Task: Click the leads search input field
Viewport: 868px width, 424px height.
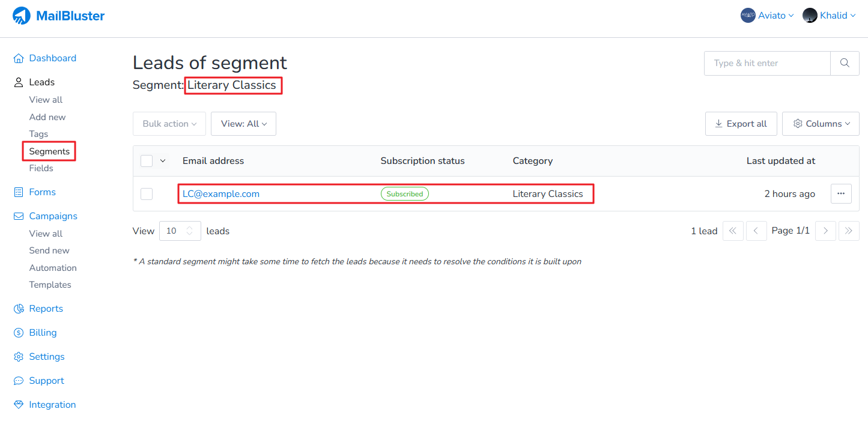Action: pyautogui.click(x=767, y=63)
